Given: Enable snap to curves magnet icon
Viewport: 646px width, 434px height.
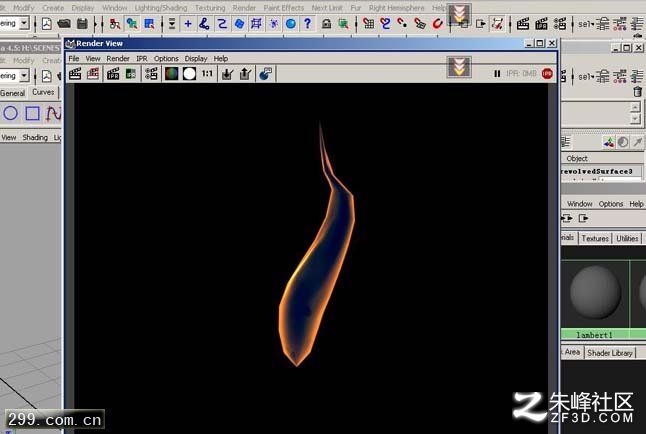Looking at the screenshot, I should [x=386, y=24].
